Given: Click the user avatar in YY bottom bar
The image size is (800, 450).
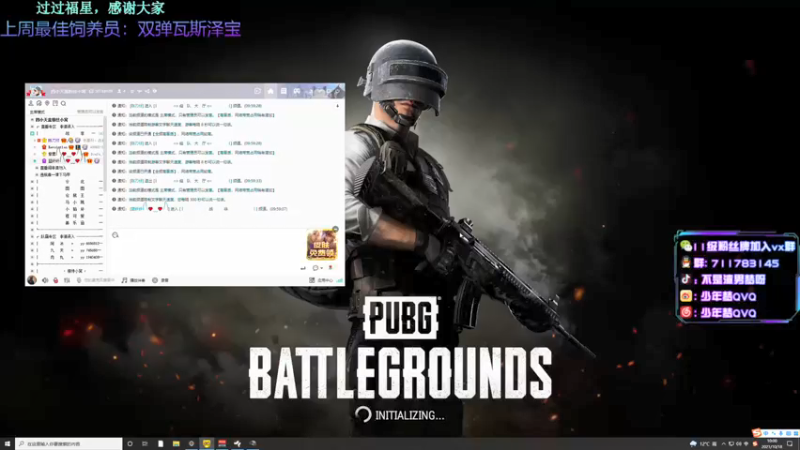Looking at the screenshot, I should (x=32, y=280).
